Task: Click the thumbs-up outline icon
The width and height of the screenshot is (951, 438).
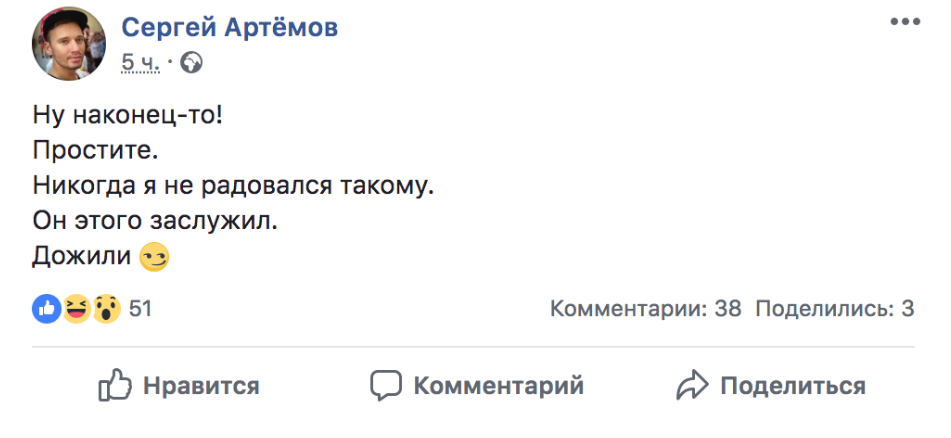Action: point(115,385)
